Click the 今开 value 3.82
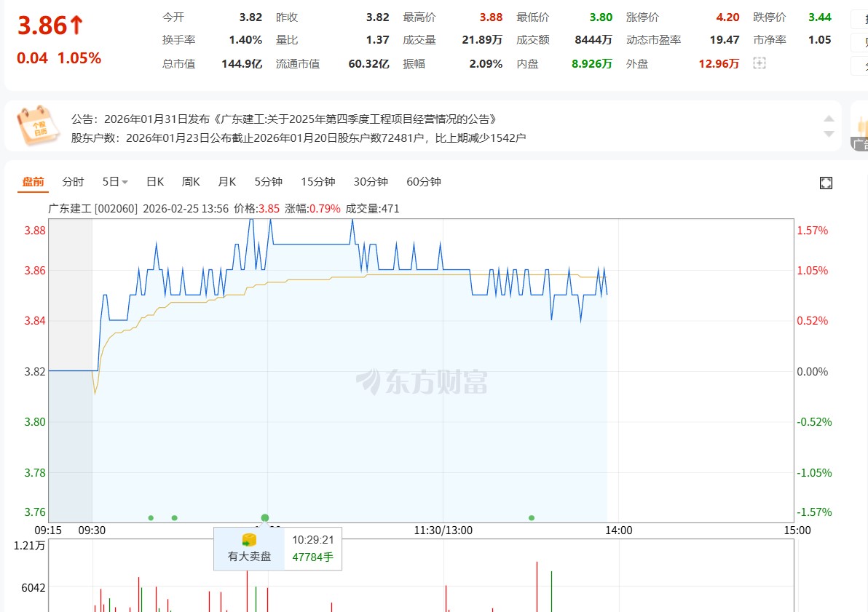The image size is (868, 612). click(250, 17)
